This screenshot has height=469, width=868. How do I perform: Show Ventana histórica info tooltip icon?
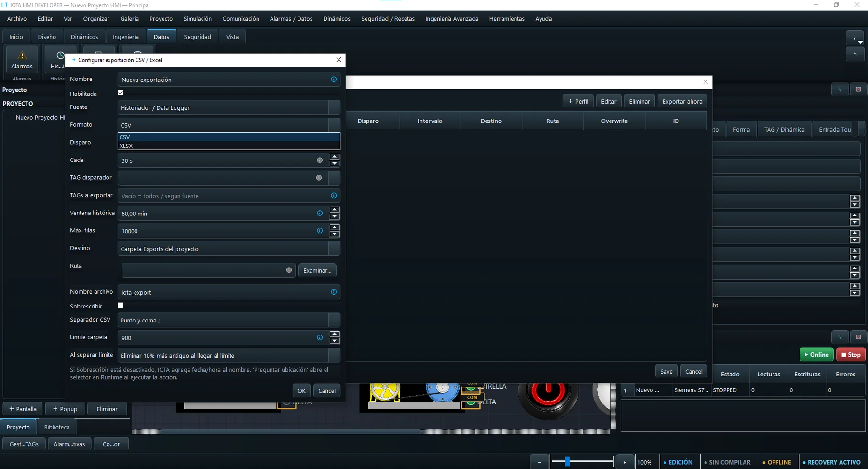tap(320, 214)
